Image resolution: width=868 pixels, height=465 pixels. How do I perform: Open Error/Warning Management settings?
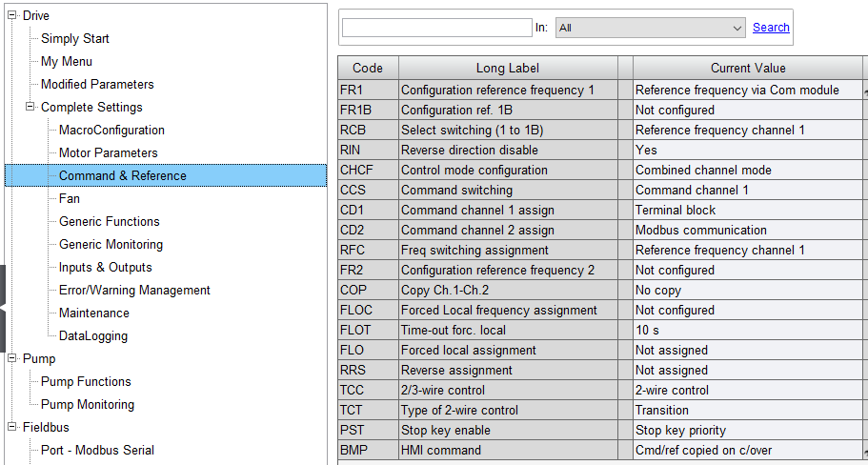[x=135, y=290]
